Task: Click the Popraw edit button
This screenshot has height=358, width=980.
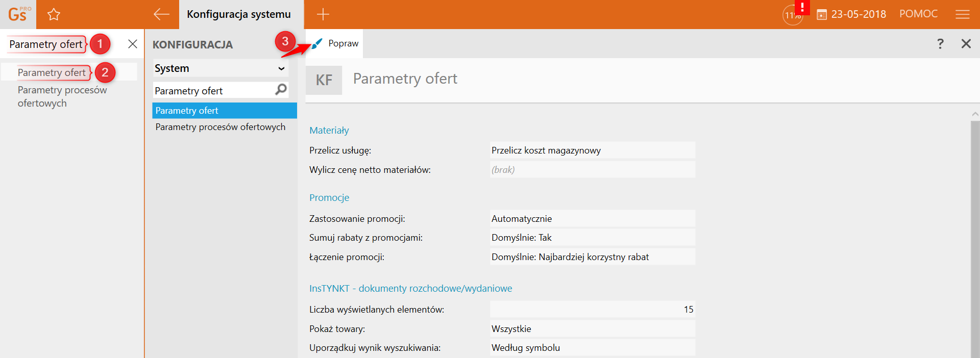Action: click(x=335, y=44)
